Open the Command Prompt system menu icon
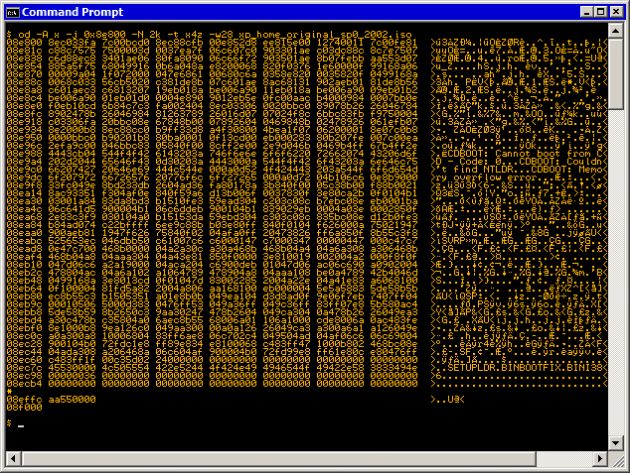The height and width of the screenshot is (473, 630). pos(12,12)
